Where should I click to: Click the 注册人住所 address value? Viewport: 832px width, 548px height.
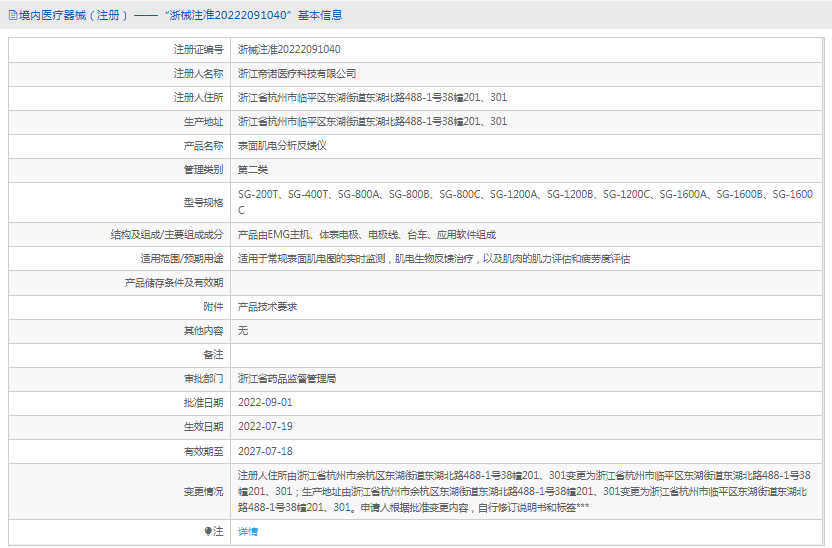tap(372, 98)
